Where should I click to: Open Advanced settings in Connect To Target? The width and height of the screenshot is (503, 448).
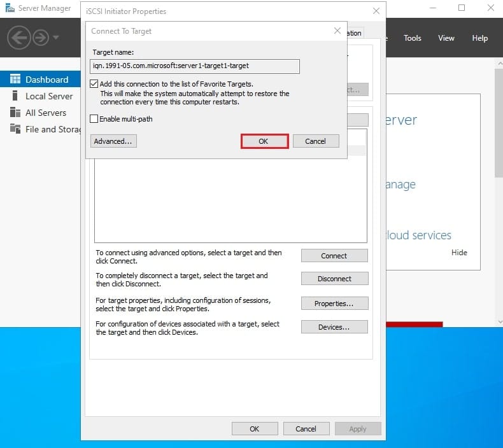(113, 141)
